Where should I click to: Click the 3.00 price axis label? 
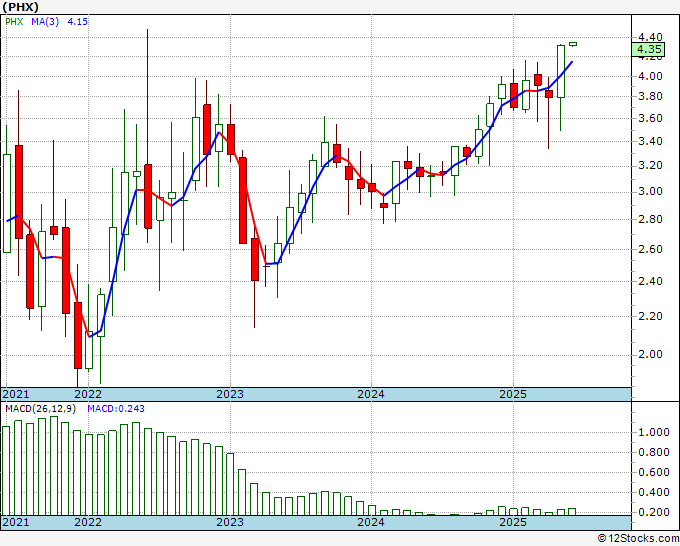coord(650,191)
